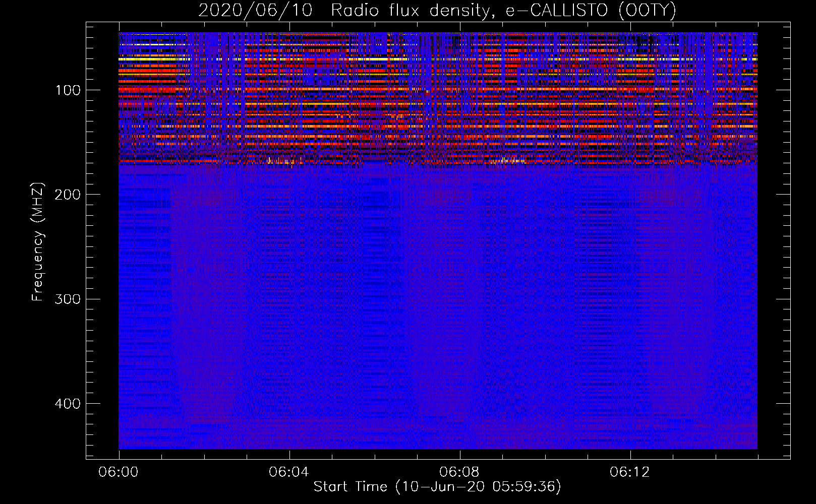Click the 06:12 time tick label
This screenshot has height=504, width=816.
(630, 472)
